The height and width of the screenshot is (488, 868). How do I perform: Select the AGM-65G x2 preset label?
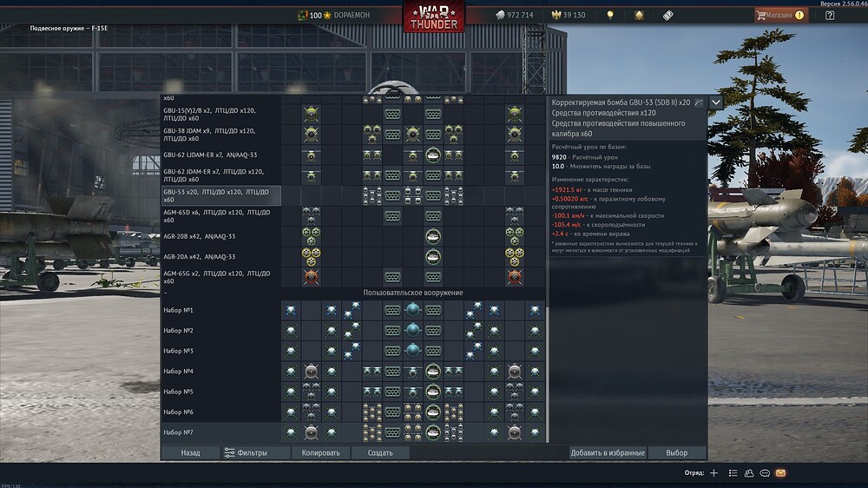point(216,277)
